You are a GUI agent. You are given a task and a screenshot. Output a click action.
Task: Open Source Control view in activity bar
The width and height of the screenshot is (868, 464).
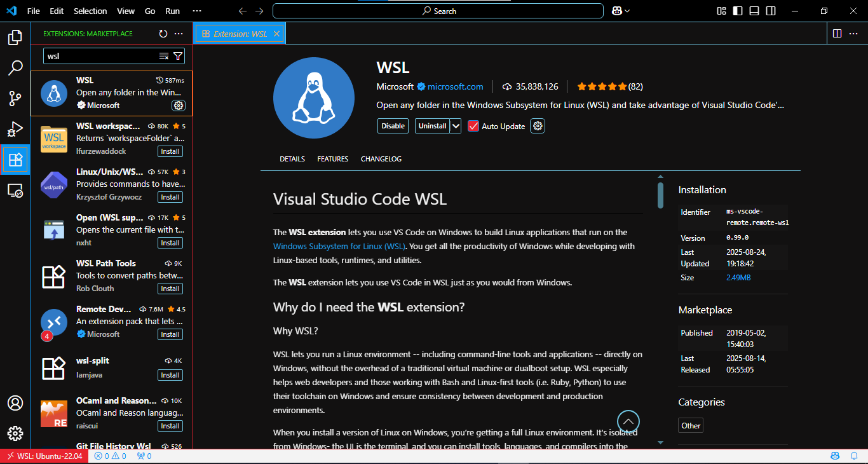point(15,99)
